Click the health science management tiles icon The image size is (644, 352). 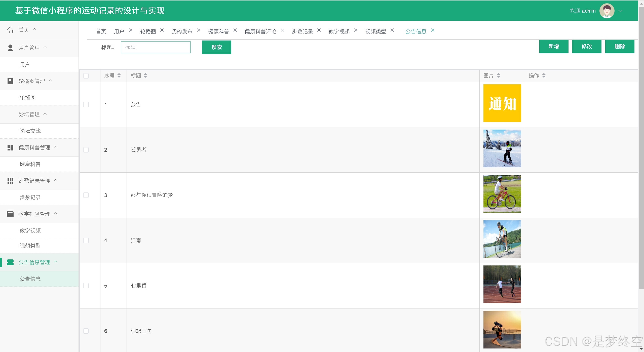[10, 148]
